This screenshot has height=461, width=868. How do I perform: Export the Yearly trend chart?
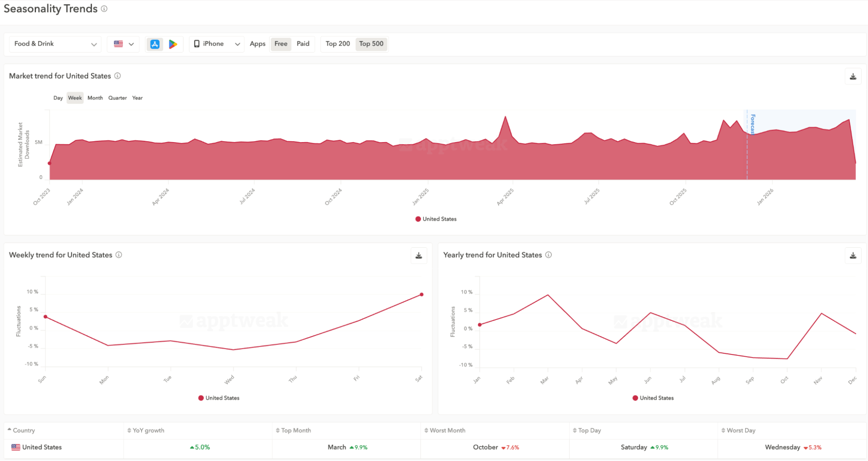(x=853, y=255)
